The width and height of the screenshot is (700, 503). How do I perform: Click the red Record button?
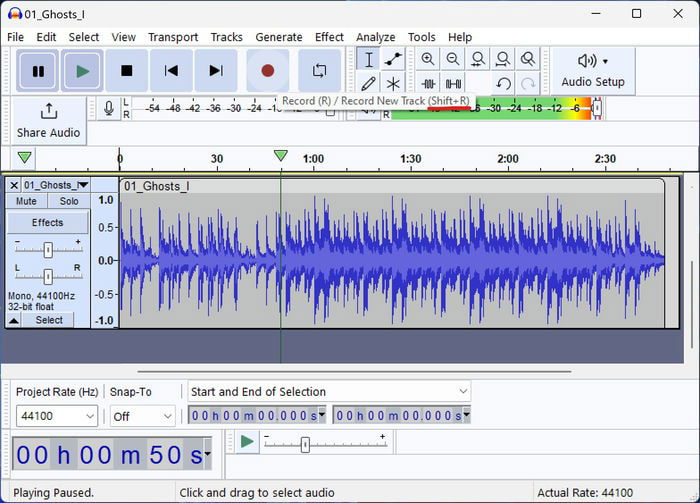tap(267, 71)
